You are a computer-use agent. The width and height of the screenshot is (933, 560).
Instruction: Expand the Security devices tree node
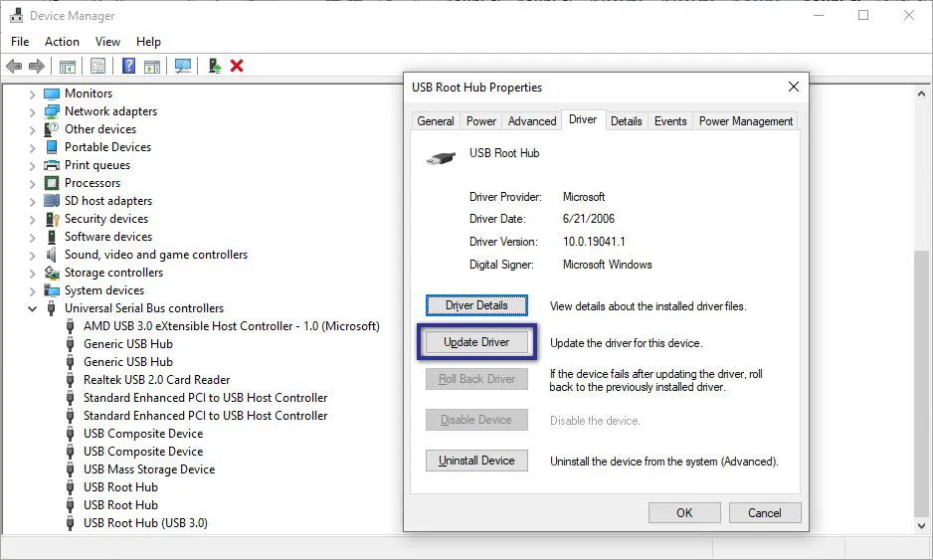pyautogui.click(x=32, y=220)
